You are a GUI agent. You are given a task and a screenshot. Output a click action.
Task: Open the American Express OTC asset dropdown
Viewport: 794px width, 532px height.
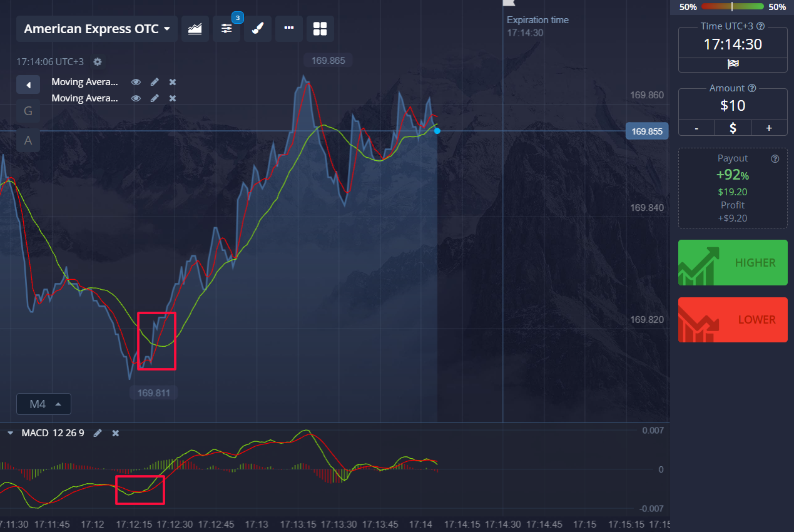tap(97, 29)
